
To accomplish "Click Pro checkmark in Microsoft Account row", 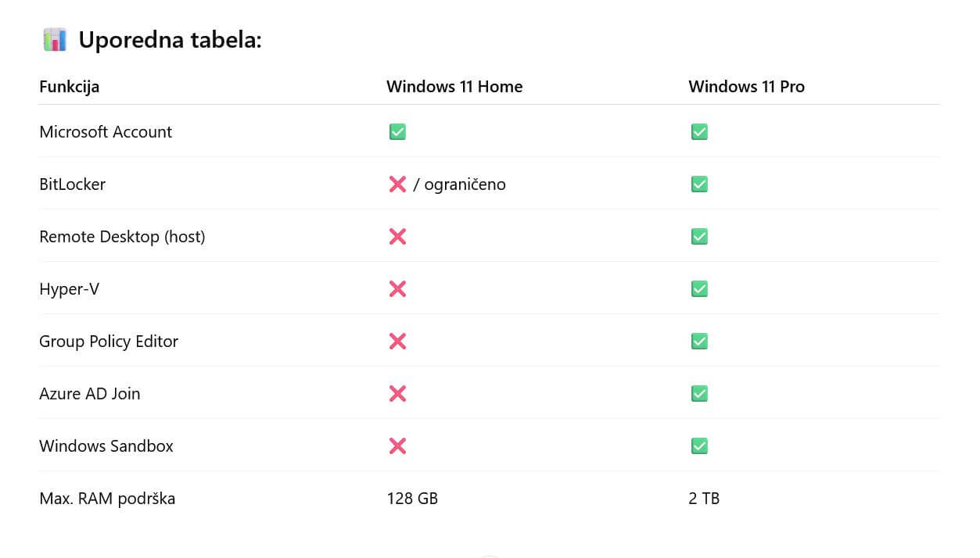I will pos(699,132).
